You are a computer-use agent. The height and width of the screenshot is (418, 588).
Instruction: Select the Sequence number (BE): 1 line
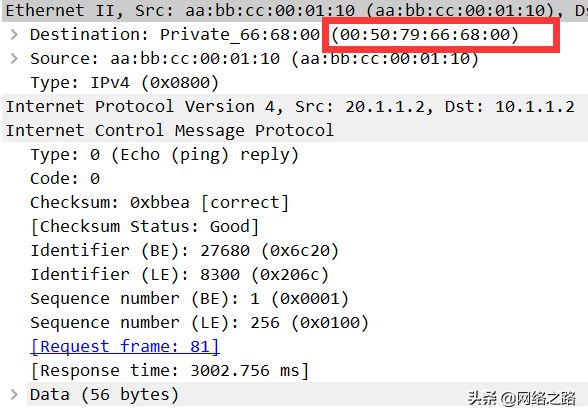[190, 298]
